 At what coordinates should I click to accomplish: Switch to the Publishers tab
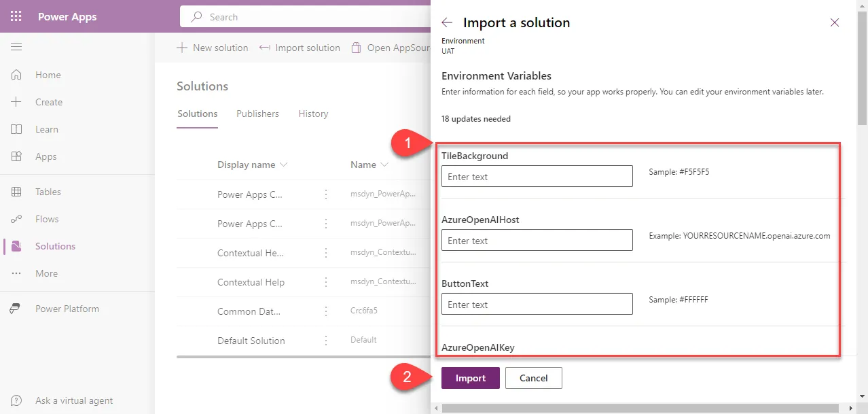pos(257,114)
